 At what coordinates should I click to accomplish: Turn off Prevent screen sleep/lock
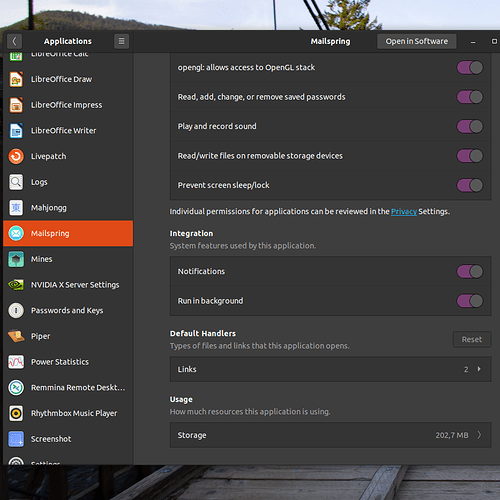pyautogui.click(x=470, y=185)
